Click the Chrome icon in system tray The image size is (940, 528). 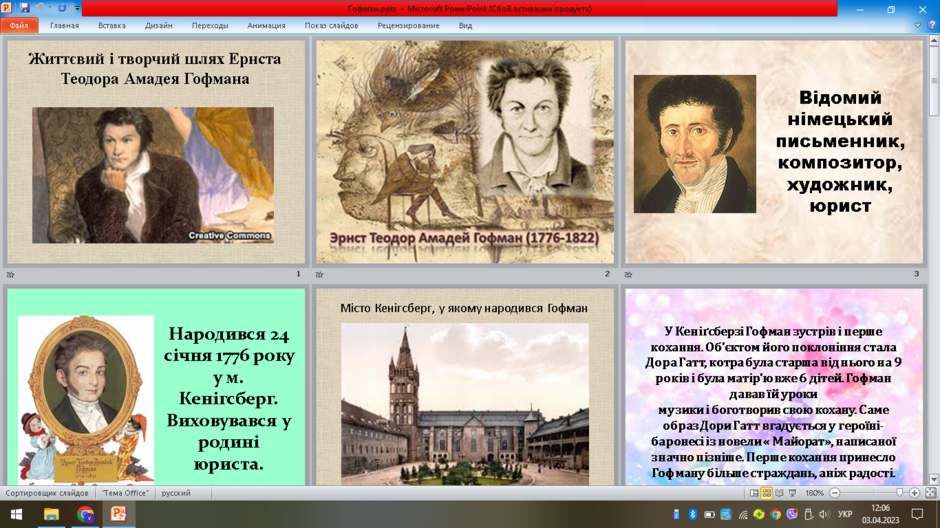tap(776, 514)
